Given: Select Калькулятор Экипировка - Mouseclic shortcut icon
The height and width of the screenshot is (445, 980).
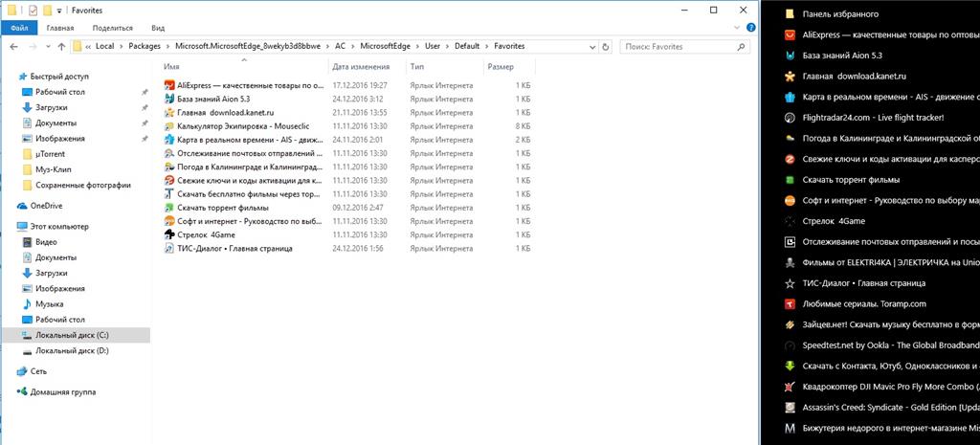Looking at the screenshot, I should tap(168, 126).
